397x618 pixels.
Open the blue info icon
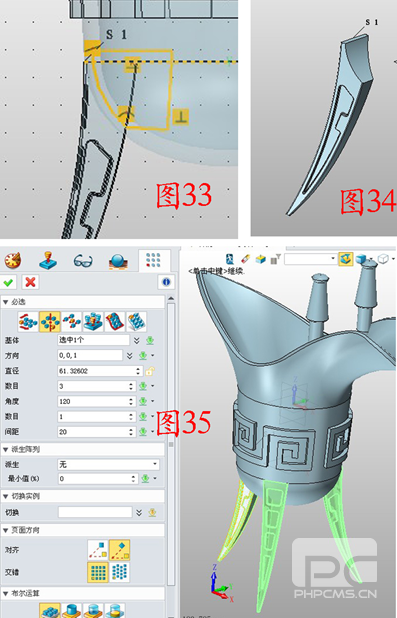(x=166, y=282)
